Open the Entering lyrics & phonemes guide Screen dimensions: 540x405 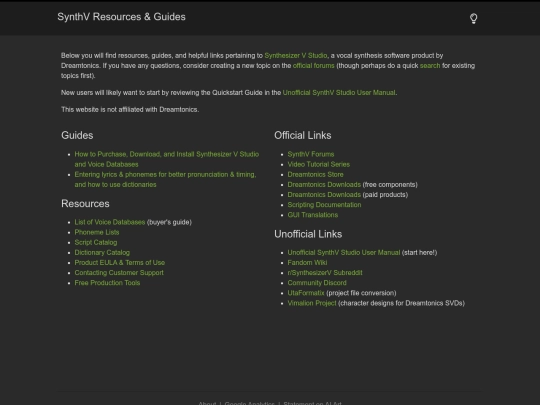(x=165, y=179)
